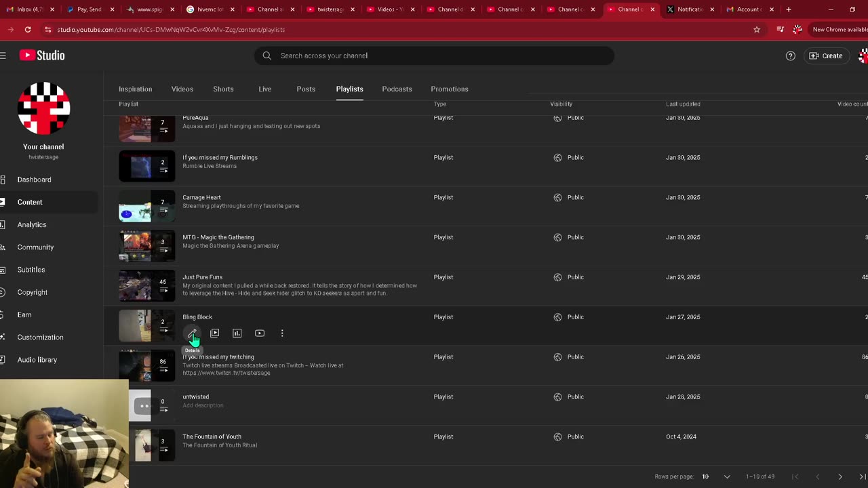The height and width of the screenshot is (488, 868).
Task: Click the Bling Block play all icon
Action: 214,333
